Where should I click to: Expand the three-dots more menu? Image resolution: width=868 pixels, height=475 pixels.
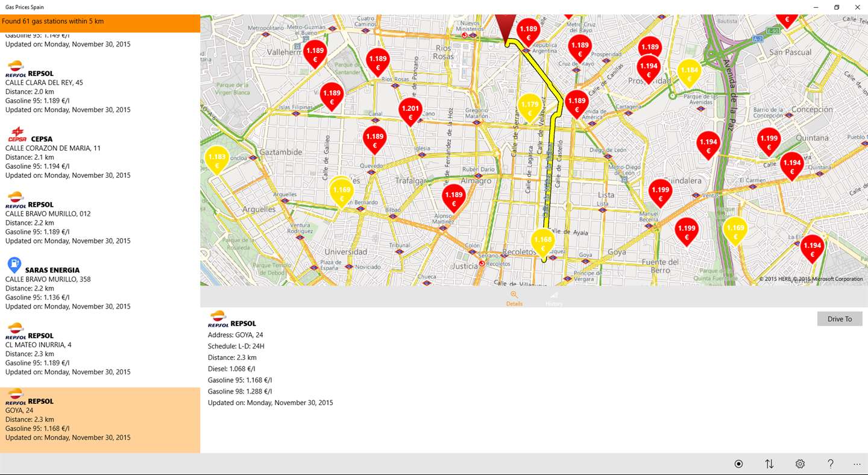point(857,465)
